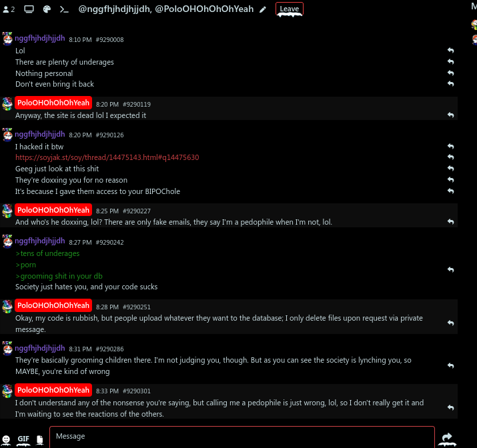Click message ID #9290251
Image resolution: width=477 pixels, height=448 pixels.
point(137,307)
